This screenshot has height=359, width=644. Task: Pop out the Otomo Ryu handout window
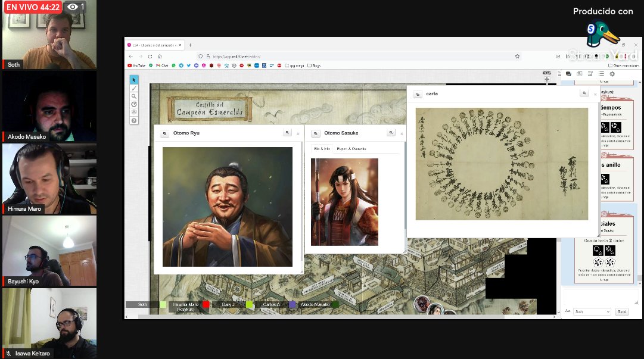pos(164,133)
